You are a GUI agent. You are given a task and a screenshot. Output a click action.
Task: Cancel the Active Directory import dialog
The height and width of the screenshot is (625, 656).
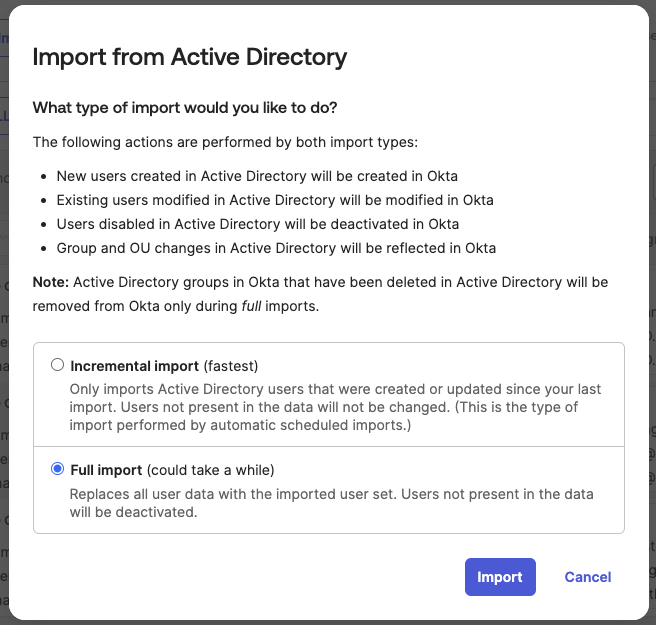pos(587,577)
